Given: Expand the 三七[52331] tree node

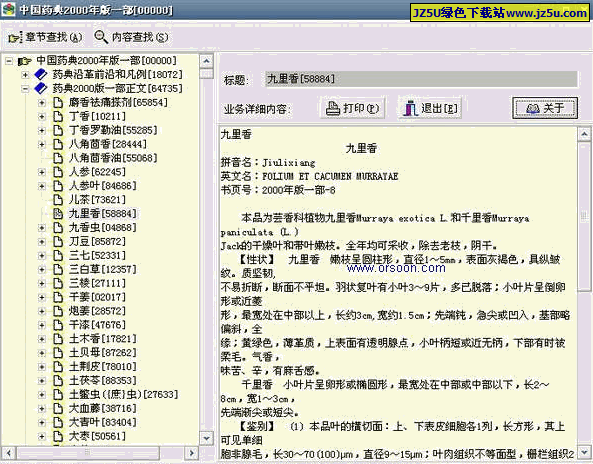Looking at the screenshot, I should tap(42, 256).
